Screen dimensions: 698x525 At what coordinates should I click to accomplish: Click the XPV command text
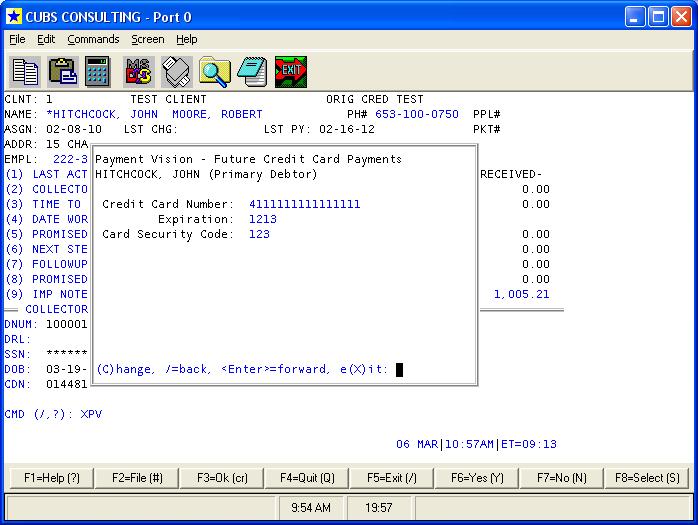tap(91, 414)
